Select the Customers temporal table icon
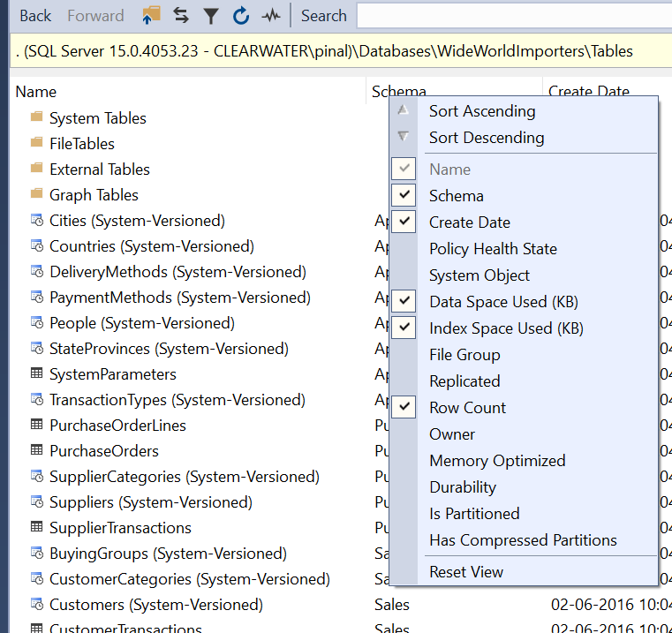This screenshot has width=672, height=633. tap(37, 604)
